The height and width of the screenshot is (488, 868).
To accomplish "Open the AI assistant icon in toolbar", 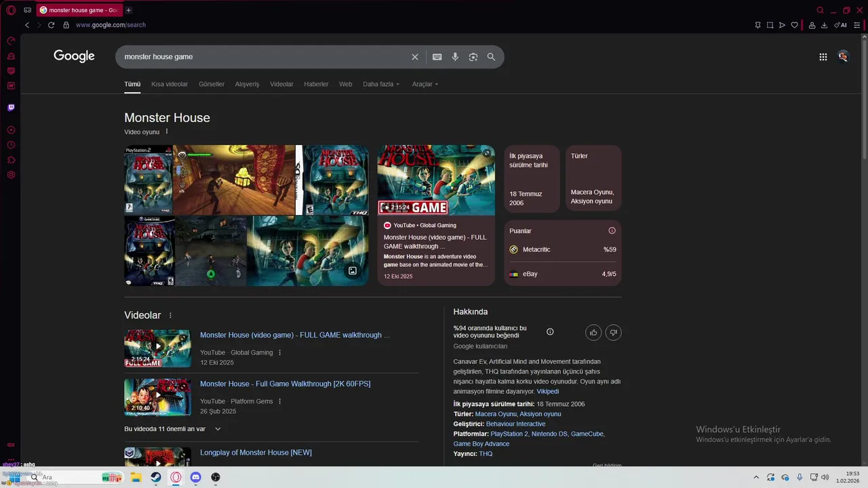I will pyautogui.click(x=840, y=25).
